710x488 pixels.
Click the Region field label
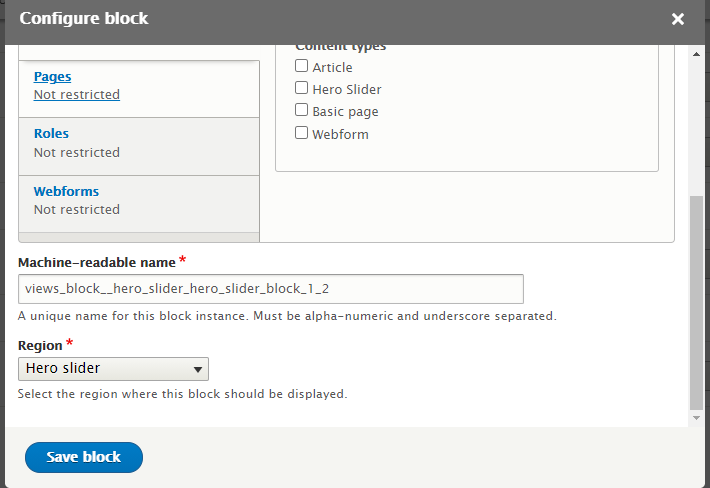[x=41, y=344]
